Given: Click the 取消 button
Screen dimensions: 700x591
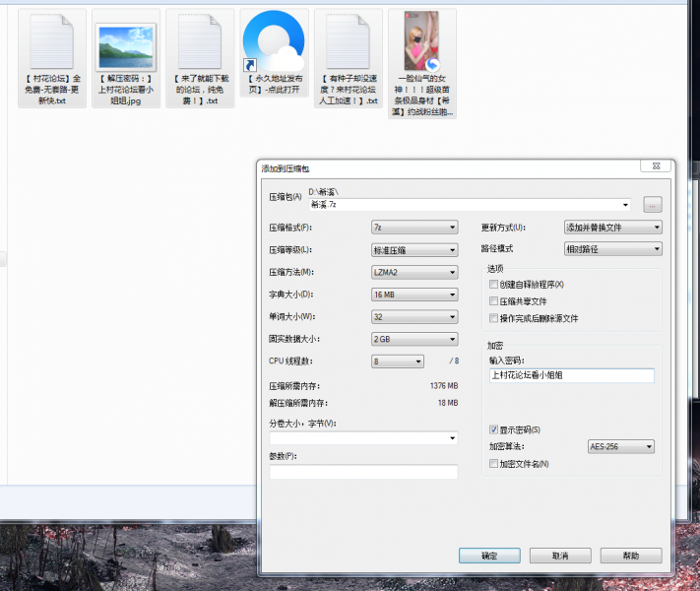Looking at the screenshot, I should click(x=560, y=556).
